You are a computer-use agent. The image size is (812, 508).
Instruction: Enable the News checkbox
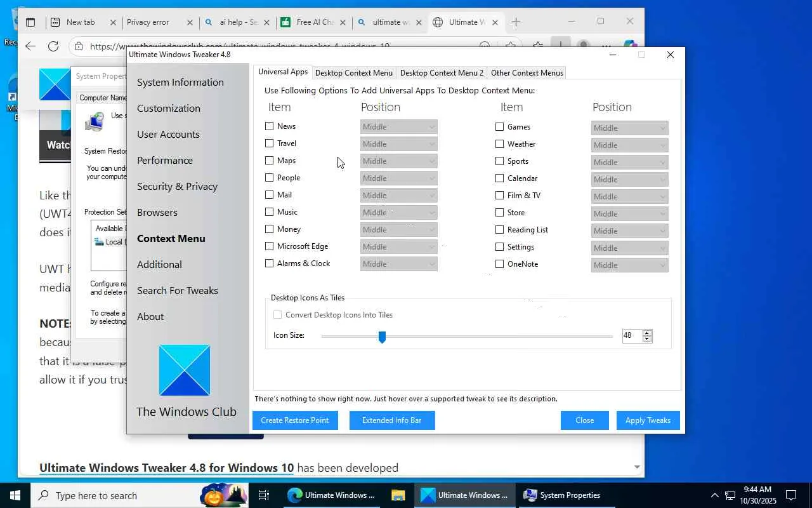pos(270,126)
